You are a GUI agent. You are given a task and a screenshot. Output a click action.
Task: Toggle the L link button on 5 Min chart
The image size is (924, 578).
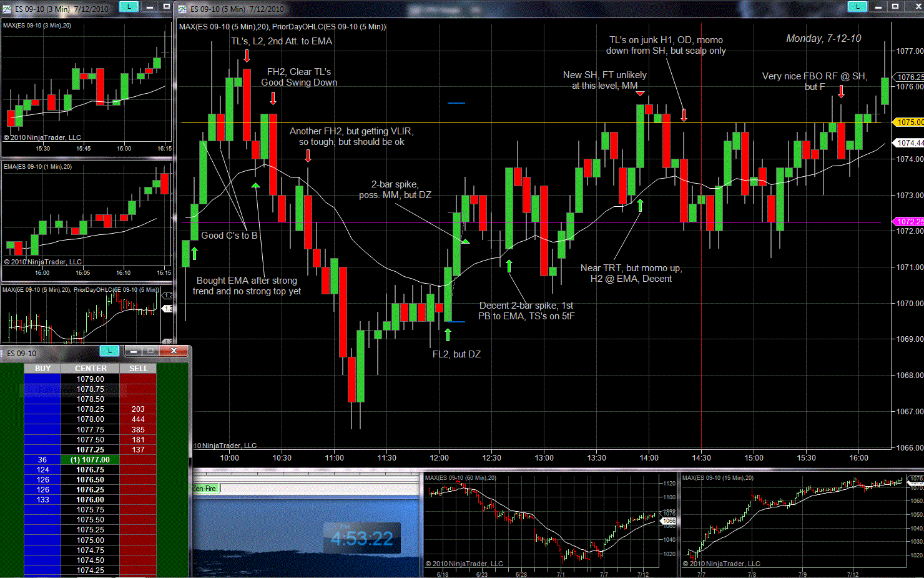[857, 6]
